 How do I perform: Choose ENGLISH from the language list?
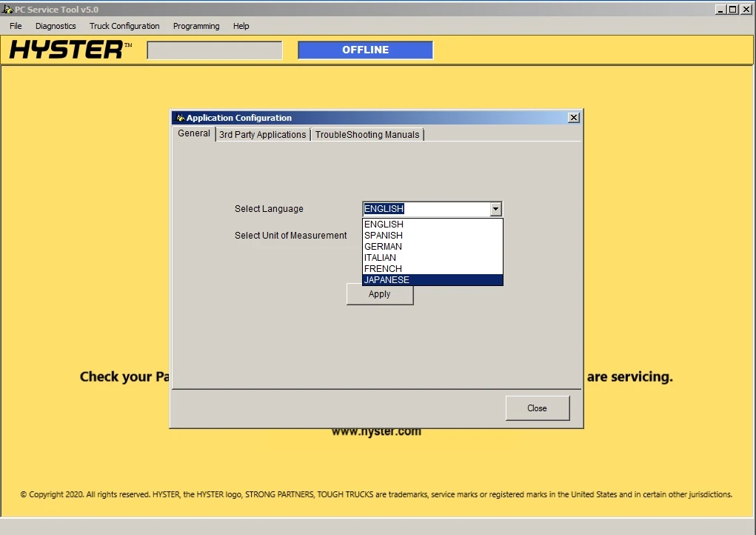[x=432, y=225]
